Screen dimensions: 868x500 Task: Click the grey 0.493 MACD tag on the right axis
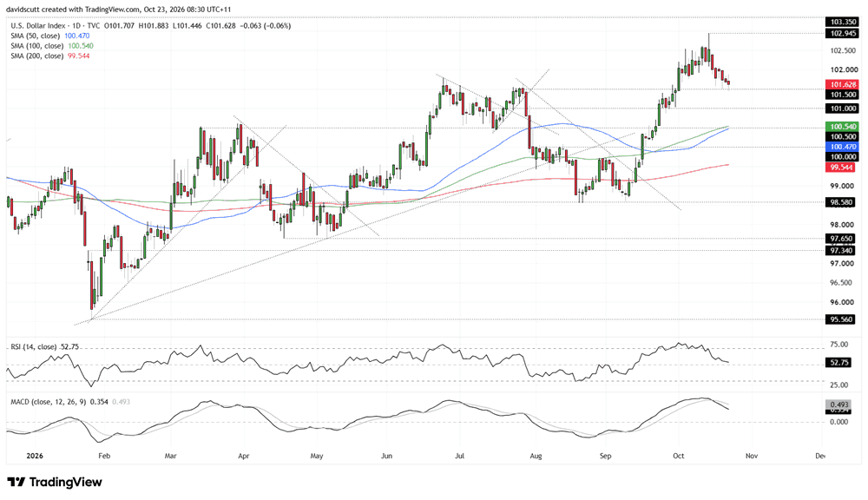point(837,405)
